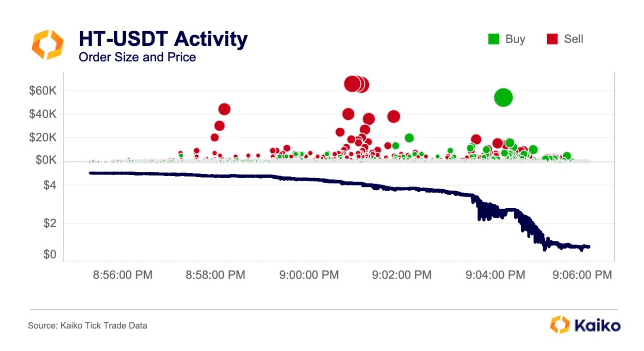Screen dimensions: 644x351
Task: Click the Kaiko logo icon bottom-right
Action: click(559, 325)
